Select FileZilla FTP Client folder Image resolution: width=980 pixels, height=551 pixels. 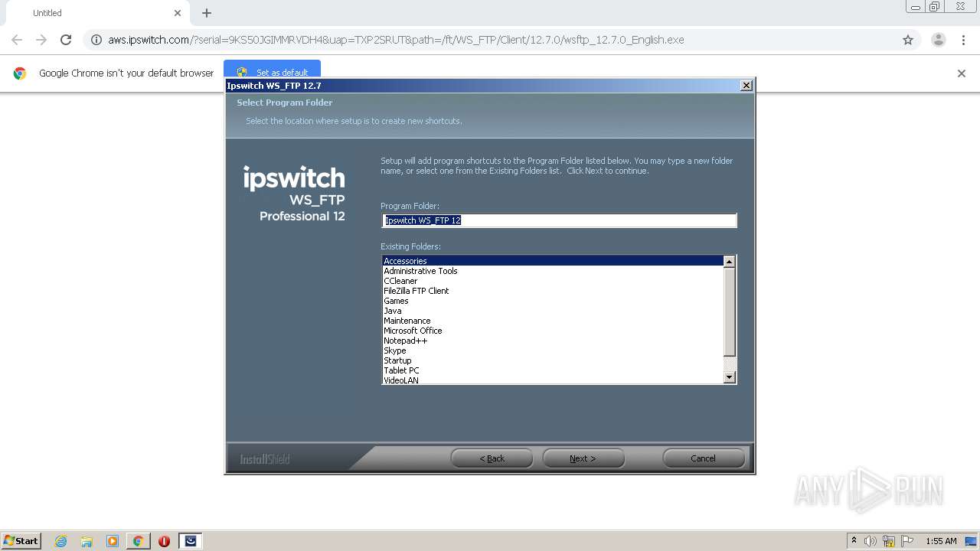(x=553, y=291)
